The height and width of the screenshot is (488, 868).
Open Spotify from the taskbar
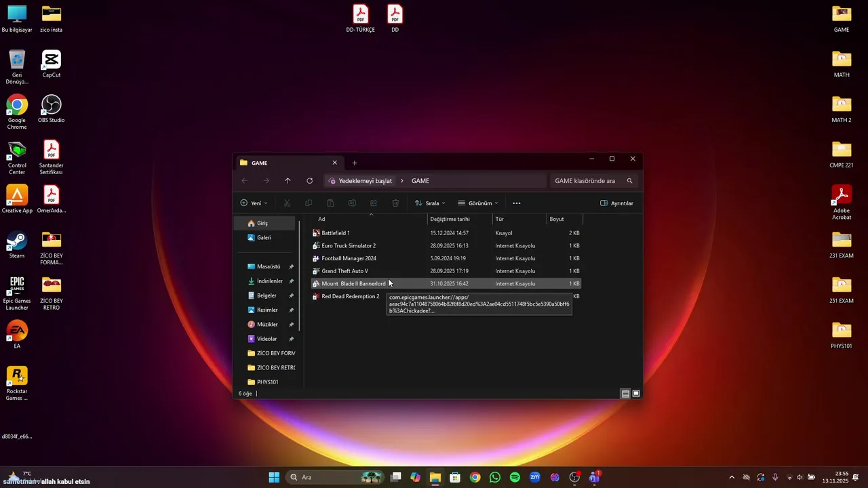(x=515, y=477)
